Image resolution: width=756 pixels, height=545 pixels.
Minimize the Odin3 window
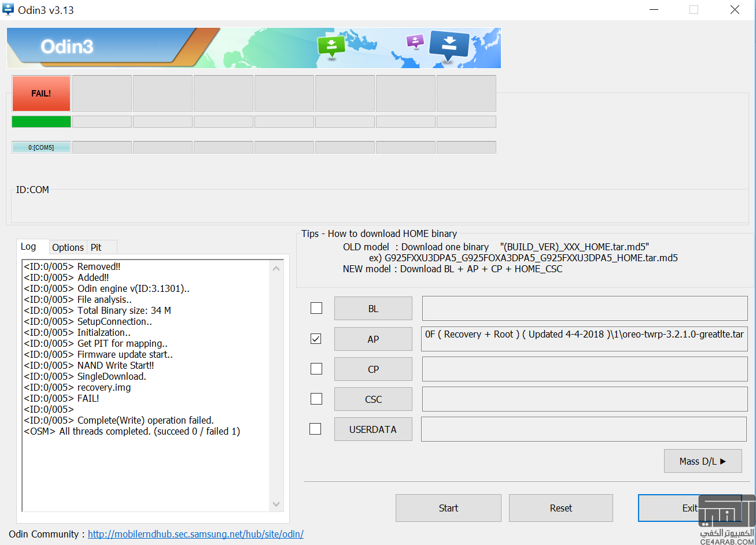tap(653, 10)
